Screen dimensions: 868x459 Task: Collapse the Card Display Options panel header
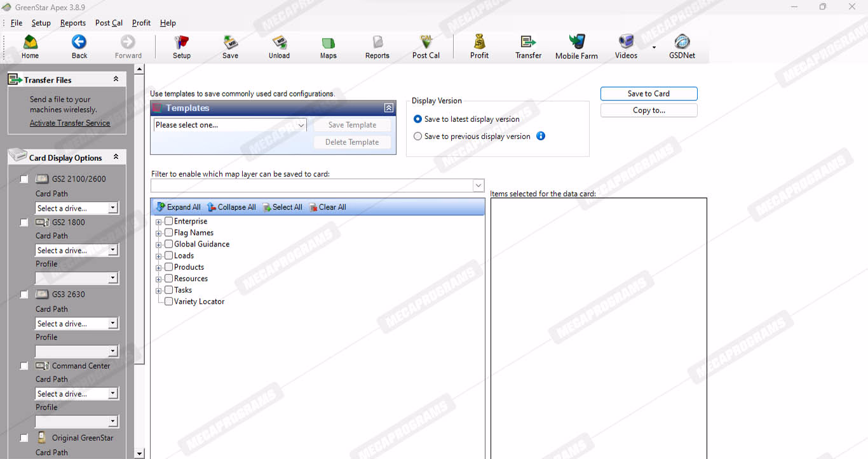(116, 157)
